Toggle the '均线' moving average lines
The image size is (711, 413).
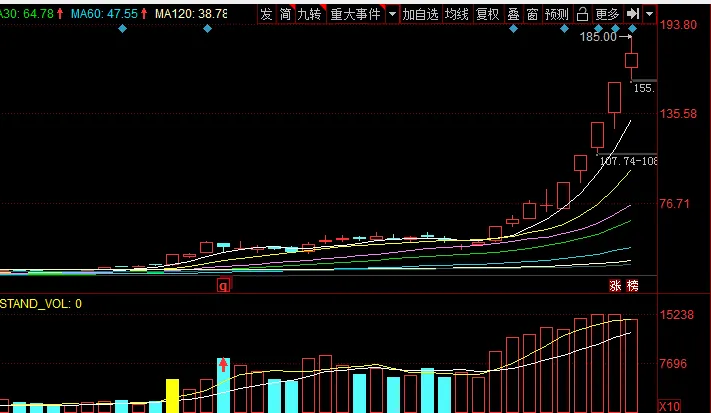pos(456,15)
